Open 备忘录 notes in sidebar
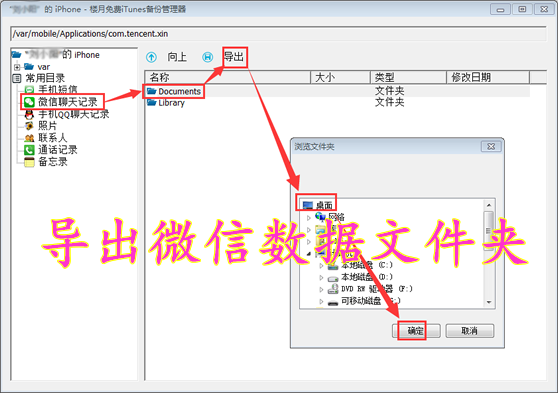558x393 pixels. point(53,162)
